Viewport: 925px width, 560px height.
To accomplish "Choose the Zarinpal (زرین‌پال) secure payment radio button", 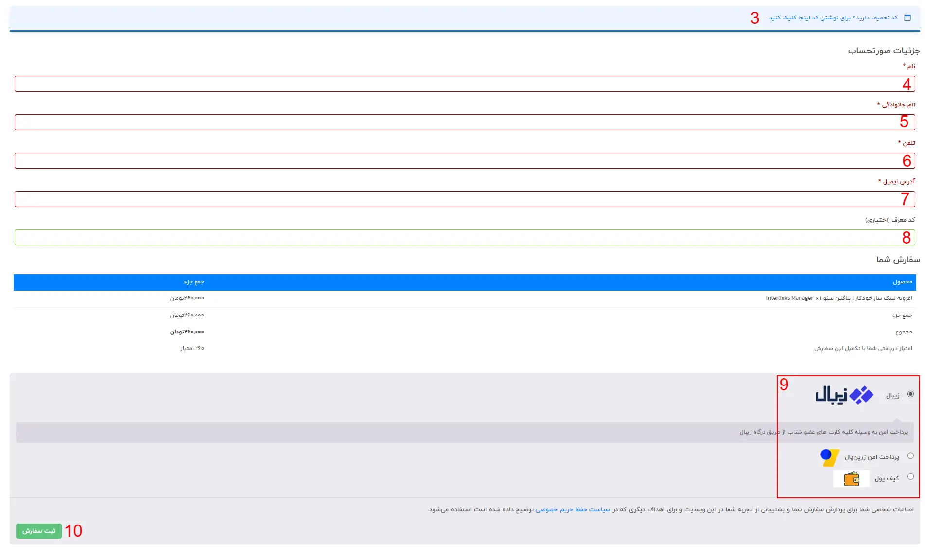I will click(910, 456).
